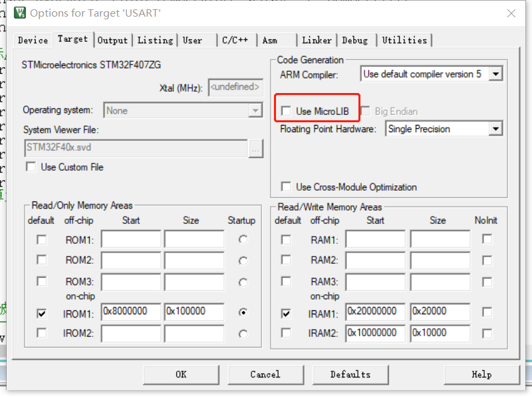The width and height of the screenshot is (532, 396).
Task: Uncheck the IRAM1 default checkbox
Action: click(286, 313)
